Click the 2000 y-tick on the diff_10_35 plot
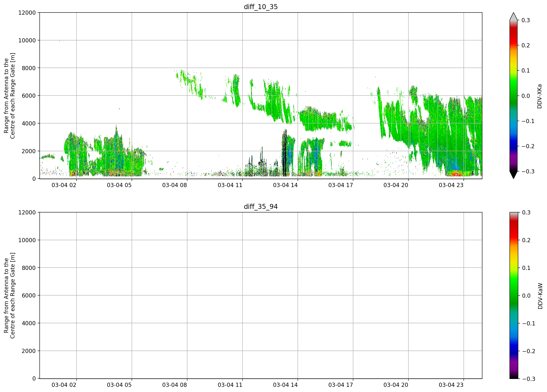 tap(29, 151)
